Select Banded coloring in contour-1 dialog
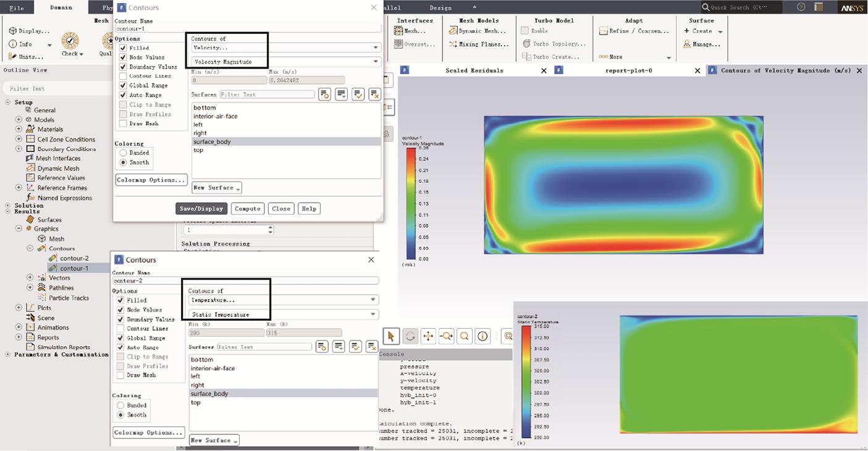 coord(124,153)
